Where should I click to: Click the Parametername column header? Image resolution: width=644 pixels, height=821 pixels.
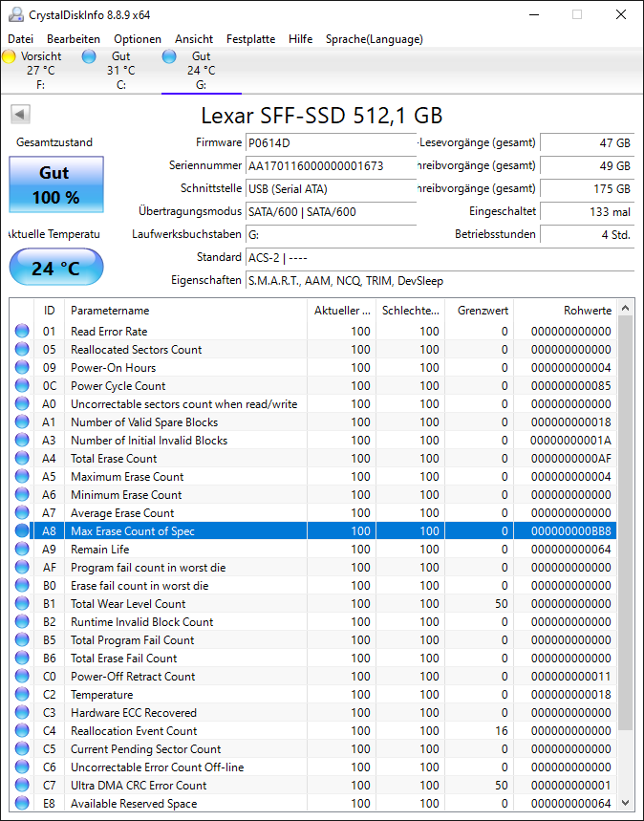186,311
